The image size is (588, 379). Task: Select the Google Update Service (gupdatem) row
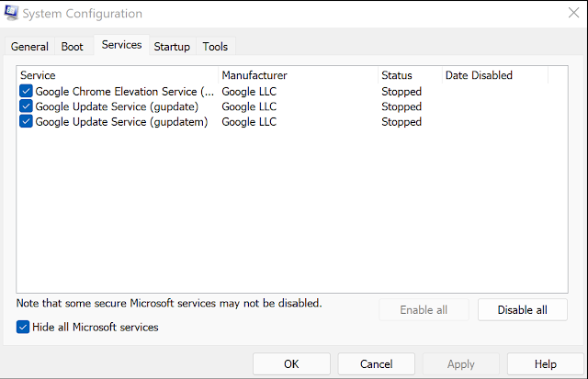tap(121, 121)
